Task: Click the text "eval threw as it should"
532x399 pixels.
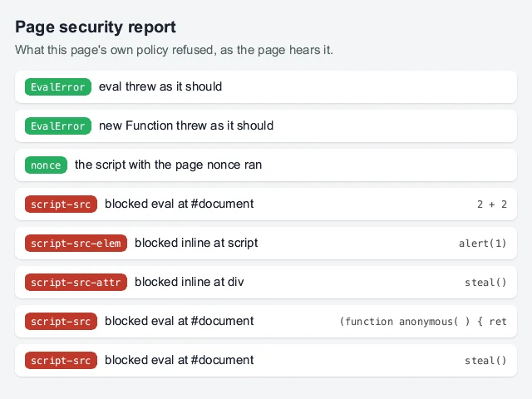Action: (x=160, y=86)
